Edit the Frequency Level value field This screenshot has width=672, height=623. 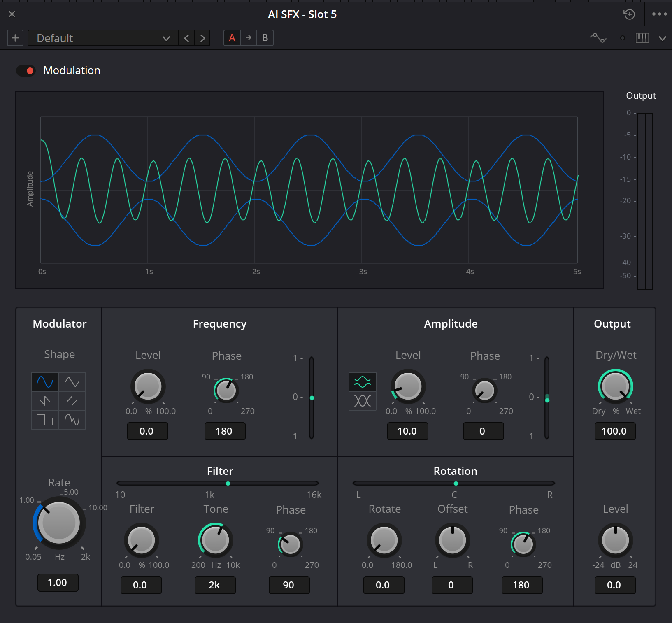(147, 431)
